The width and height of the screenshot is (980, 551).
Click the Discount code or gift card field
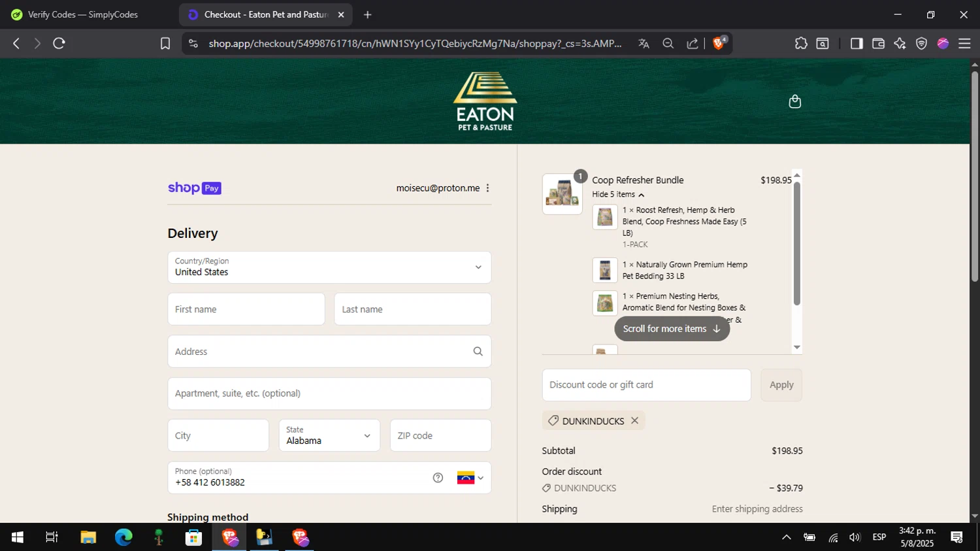(x=646, y=385)
